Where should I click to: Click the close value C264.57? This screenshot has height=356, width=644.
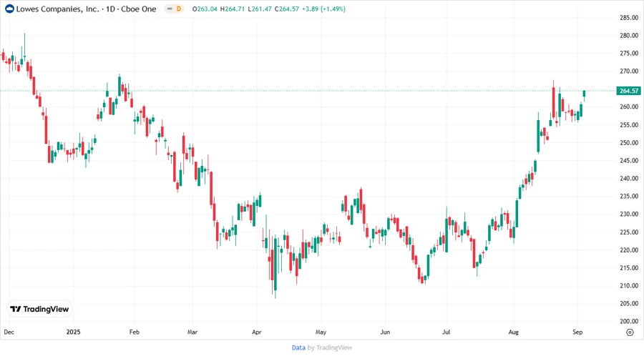click(287, 9)
